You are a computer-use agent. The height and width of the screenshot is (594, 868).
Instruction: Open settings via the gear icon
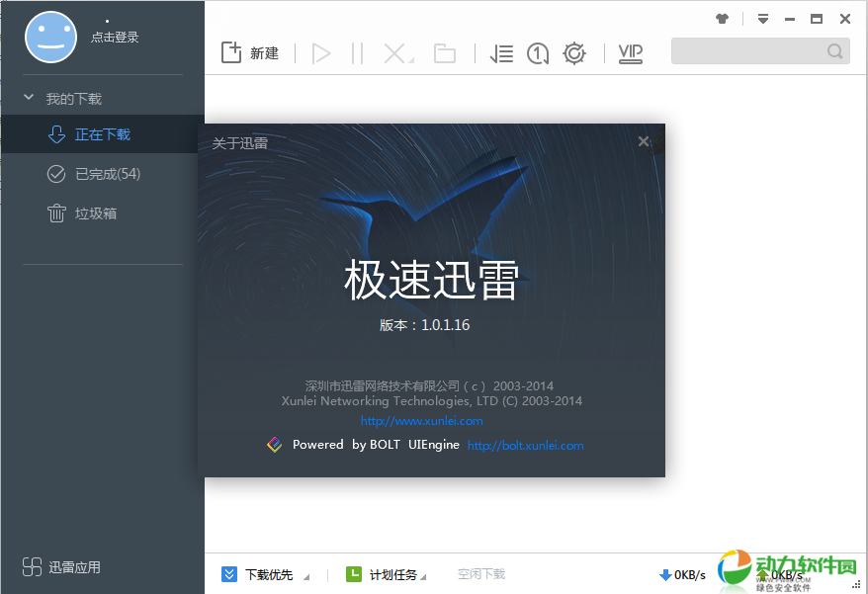tap(574, 53)
